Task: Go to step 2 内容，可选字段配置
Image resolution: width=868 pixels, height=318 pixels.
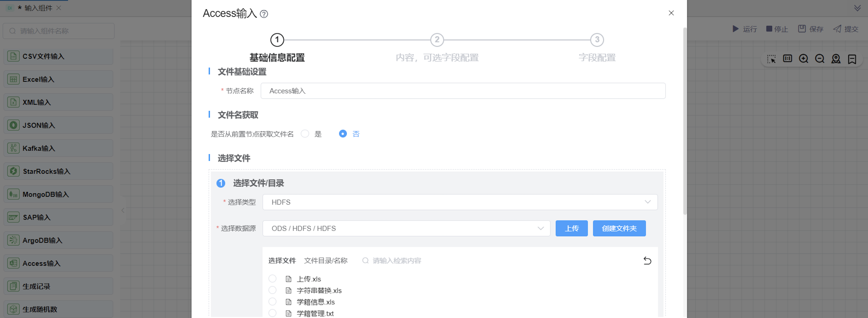Action: click(437, 40)
